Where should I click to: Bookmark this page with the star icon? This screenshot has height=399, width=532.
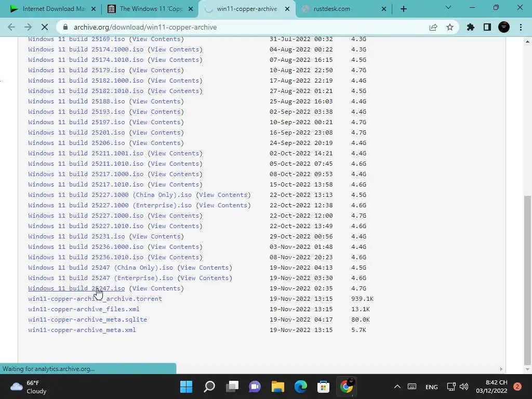click(x=450, y=27)
